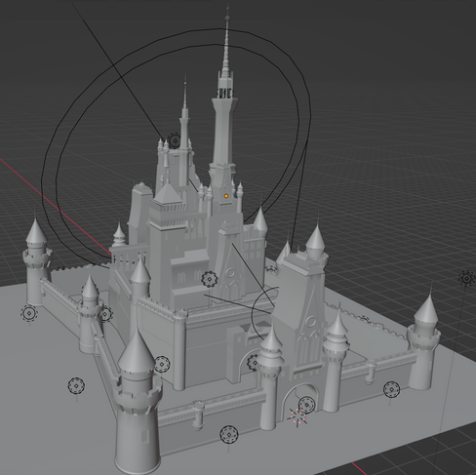Click the orange origin dot on the castle

(x=226, y=196)
